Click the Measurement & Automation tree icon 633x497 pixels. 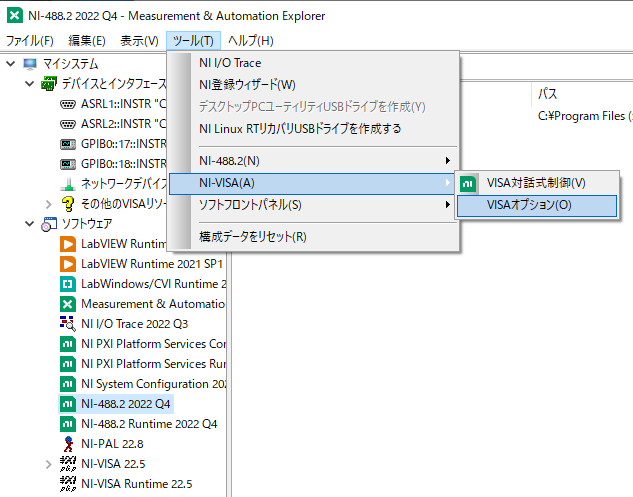pyautogui.click(x=68, y=304)
